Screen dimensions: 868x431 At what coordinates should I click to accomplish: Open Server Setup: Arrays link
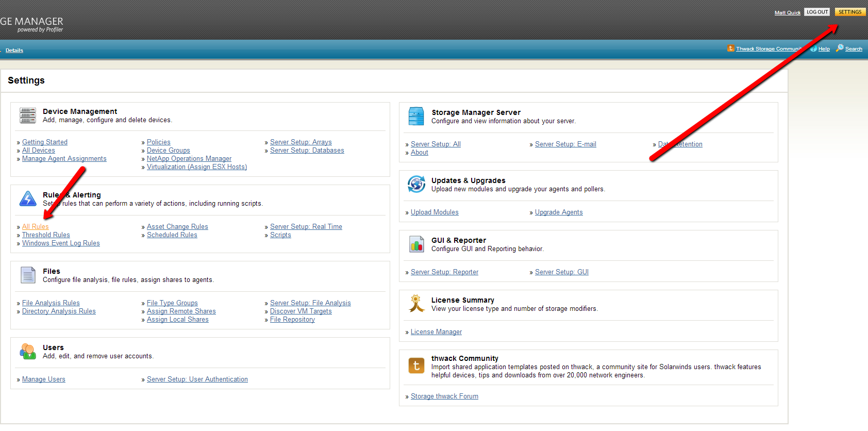(301, 142)
